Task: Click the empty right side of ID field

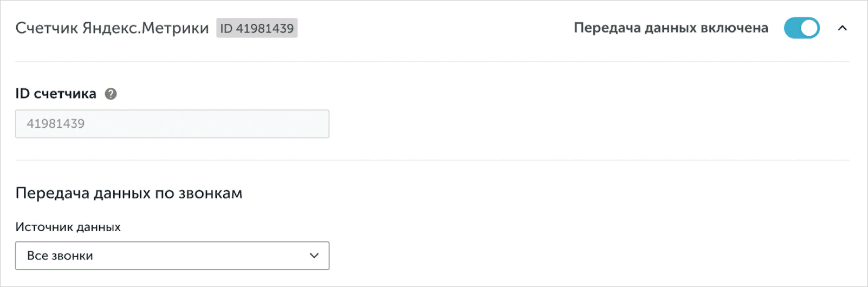Action: [260, 124]
